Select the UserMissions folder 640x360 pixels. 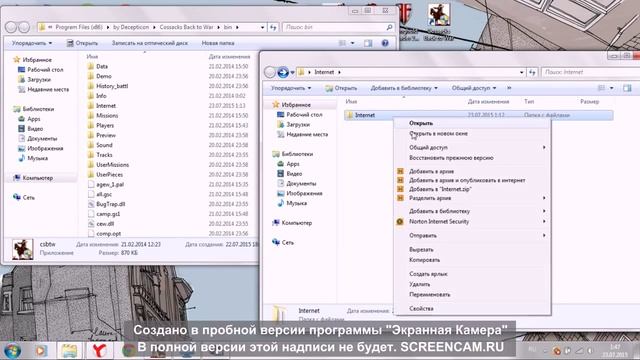(x=112, y=164)
